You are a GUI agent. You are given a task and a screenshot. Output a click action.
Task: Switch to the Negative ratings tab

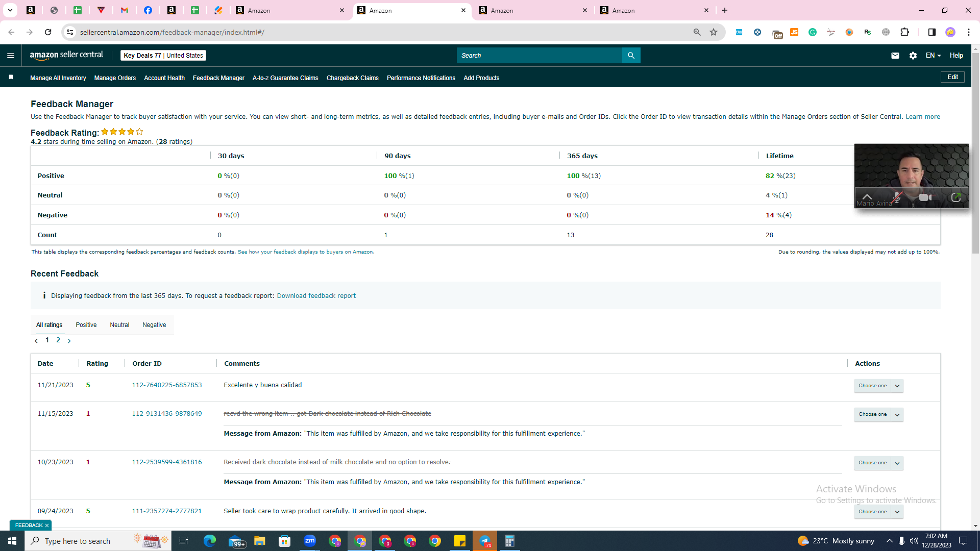154,325
